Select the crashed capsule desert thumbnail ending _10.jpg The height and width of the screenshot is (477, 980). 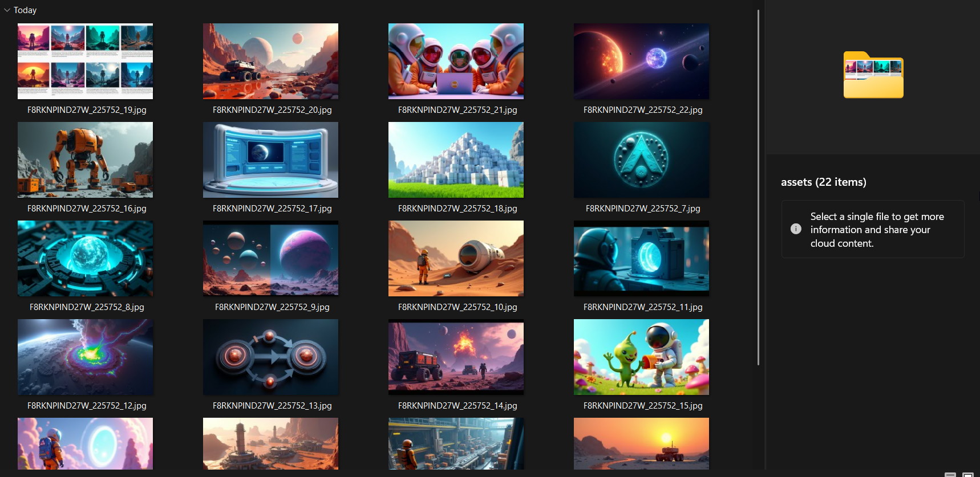coord(456,258)
